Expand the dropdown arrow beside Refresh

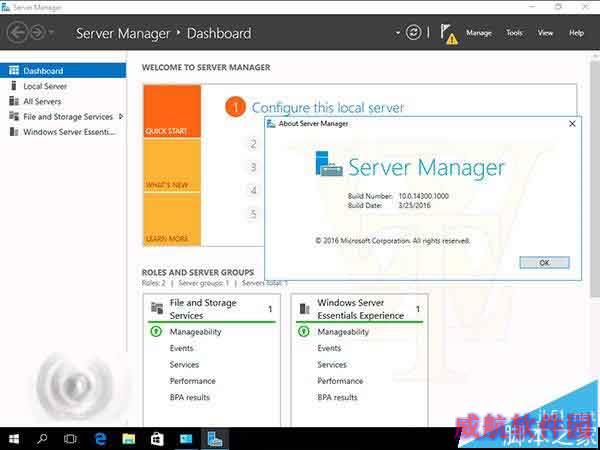(398, 33)
